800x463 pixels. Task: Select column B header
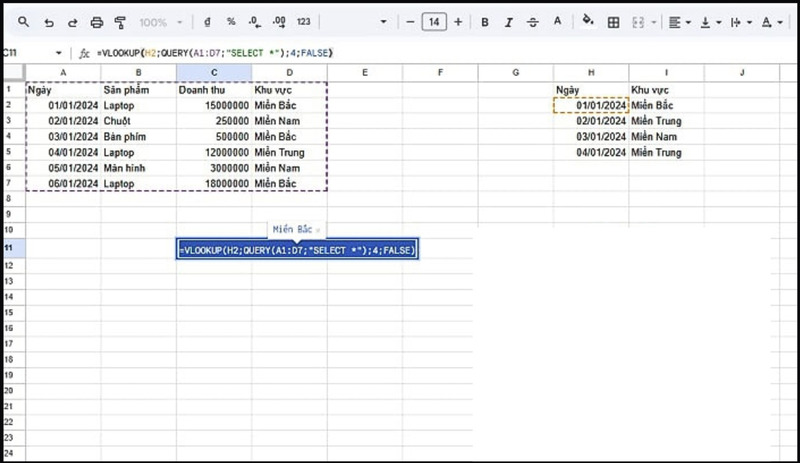click(138, 72)
